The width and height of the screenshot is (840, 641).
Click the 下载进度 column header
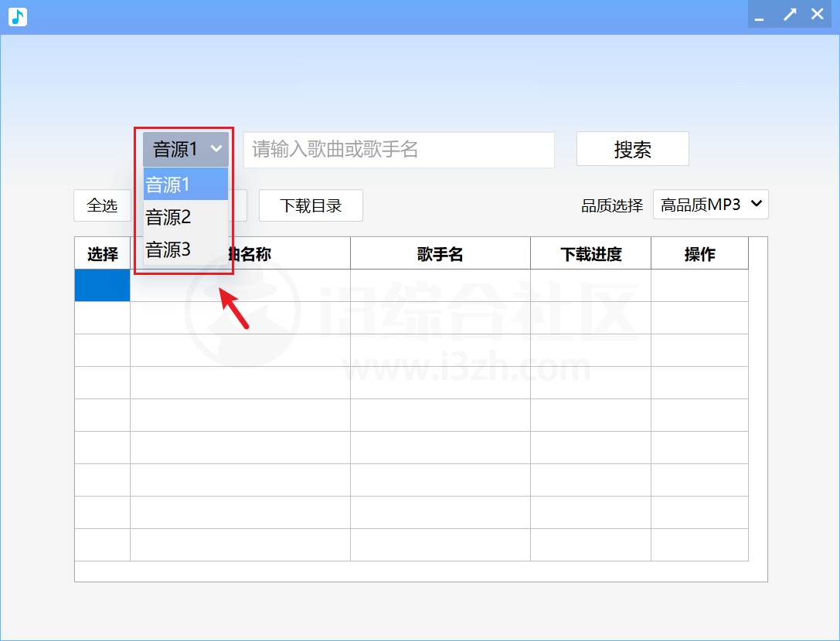pyautogui.click(x=591, y=253)
